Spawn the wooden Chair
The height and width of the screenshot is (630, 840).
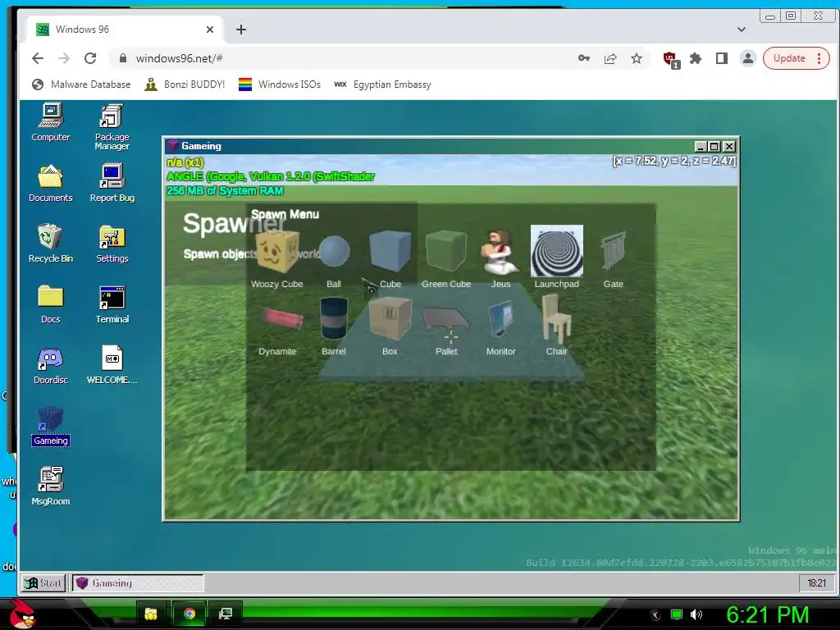click(557, 326)
